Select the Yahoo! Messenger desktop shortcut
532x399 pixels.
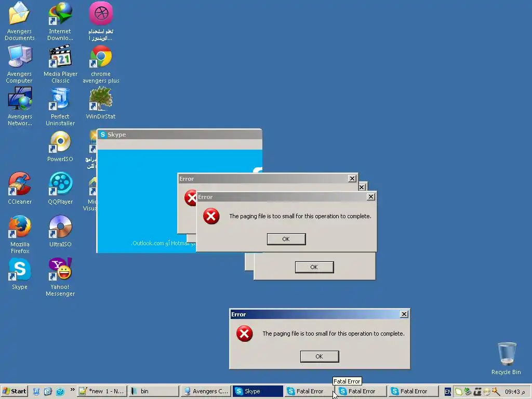click(x=60, y=277)
